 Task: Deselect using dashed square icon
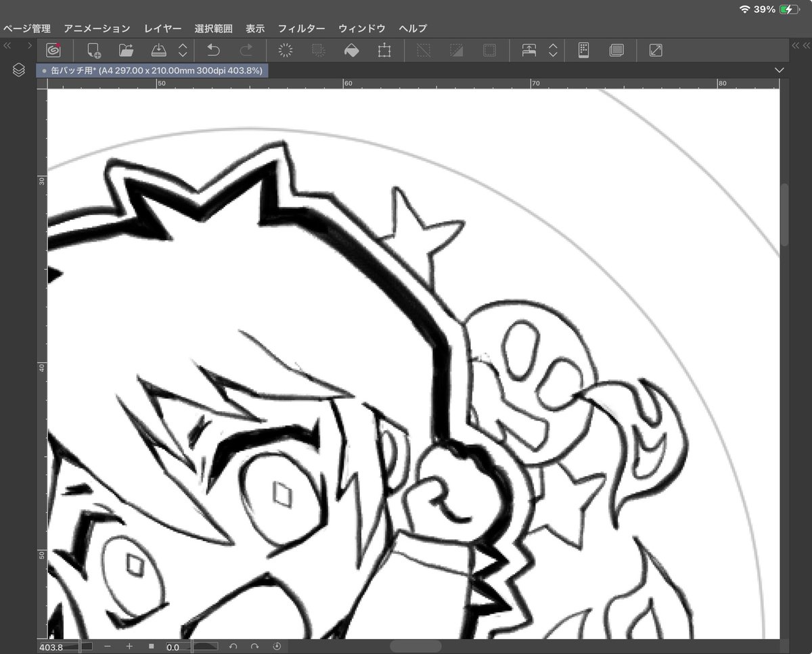(424, 50)
